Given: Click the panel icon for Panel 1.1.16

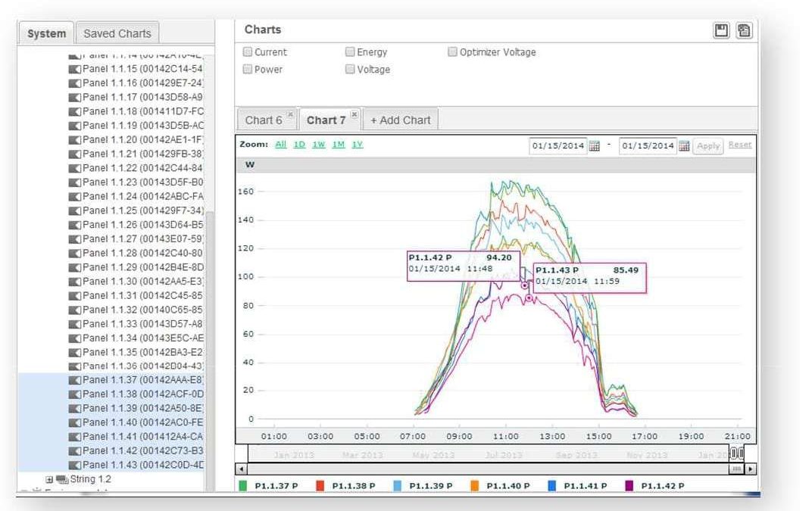Looking at the screenshot, I should [x=74, y=83].
